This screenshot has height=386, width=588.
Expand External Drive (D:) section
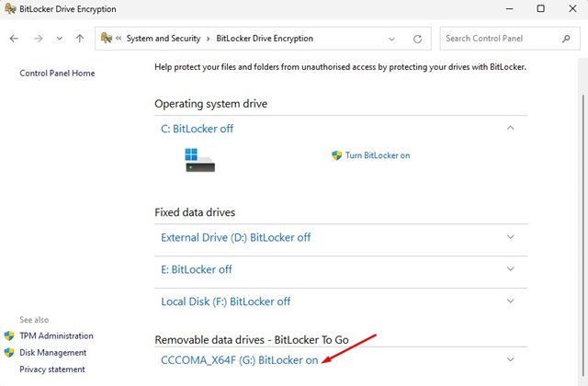511,237
